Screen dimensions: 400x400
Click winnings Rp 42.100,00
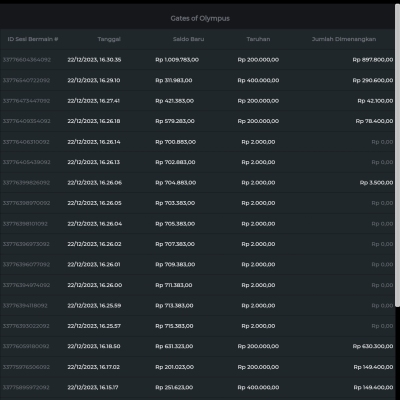click(375, 101)
